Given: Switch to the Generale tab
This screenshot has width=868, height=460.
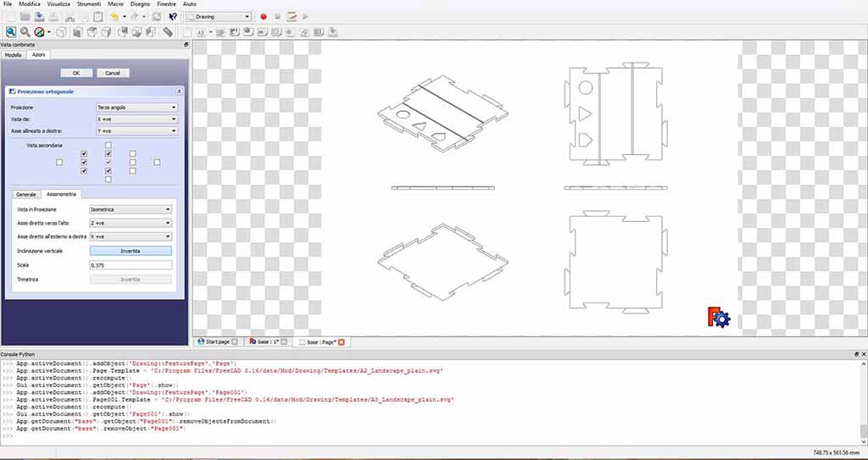Looking at the screenshot, I should point(26,194).
